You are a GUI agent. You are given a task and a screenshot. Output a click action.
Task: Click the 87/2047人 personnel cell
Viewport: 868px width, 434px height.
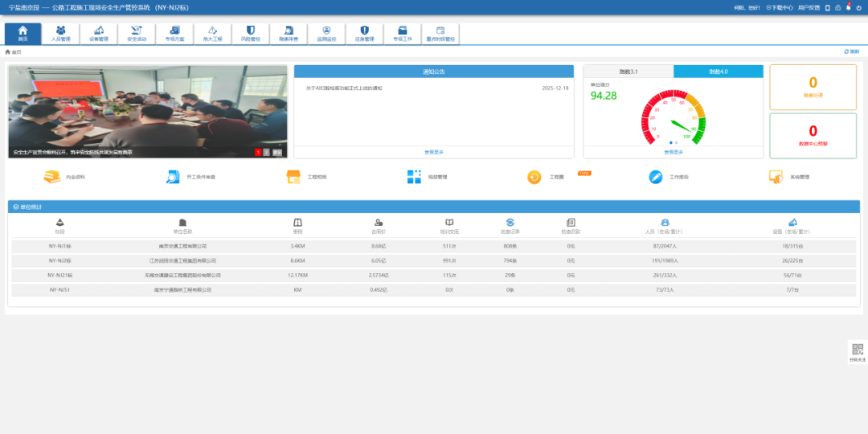point(664,246)
